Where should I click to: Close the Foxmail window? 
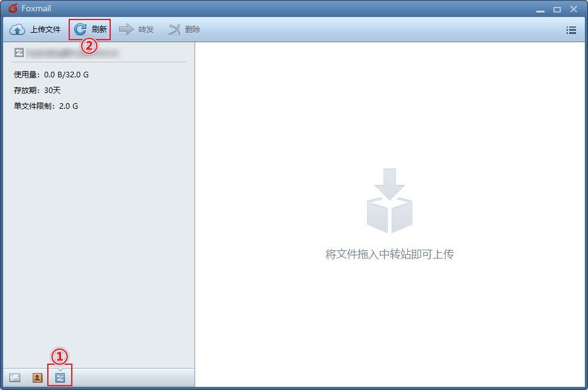[x=574, y=9]
